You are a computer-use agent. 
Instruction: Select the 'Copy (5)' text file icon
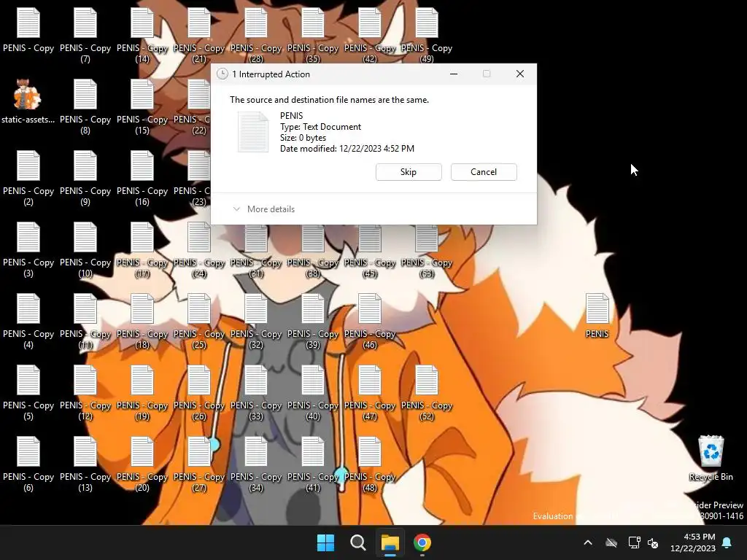(x=28, y=380)
